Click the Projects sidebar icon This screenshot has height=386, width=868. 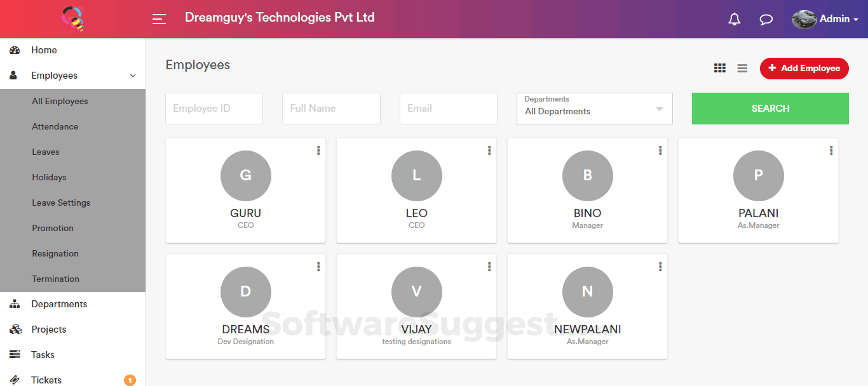(15, 329)
